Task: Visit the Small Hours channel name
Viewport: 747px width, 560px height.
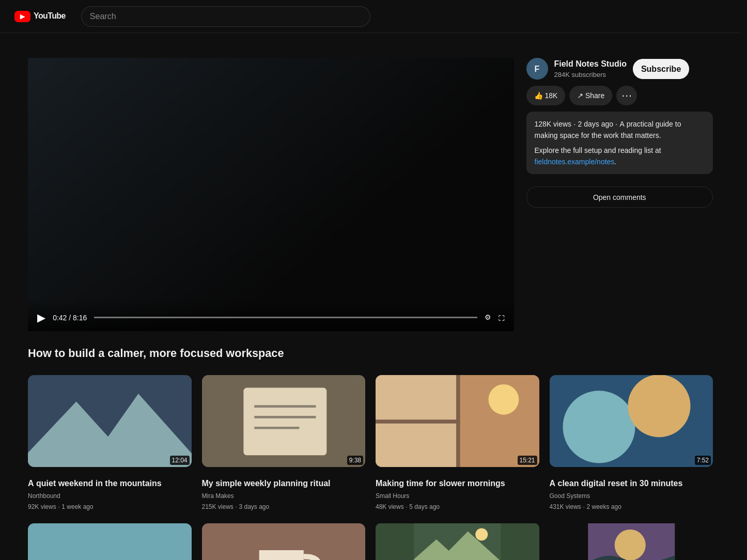Action: click(x=392, y=496)
